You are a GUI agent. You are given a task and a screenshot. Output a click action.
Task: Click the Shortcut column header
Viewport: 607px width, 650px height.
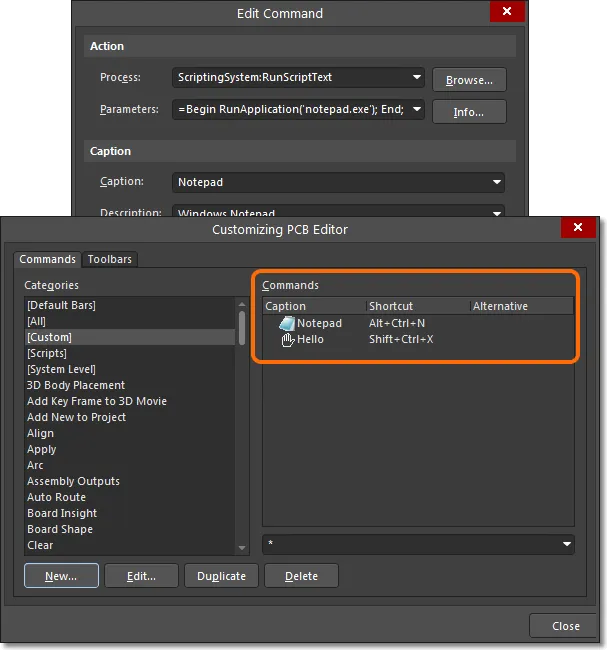(x=419, y=306)
